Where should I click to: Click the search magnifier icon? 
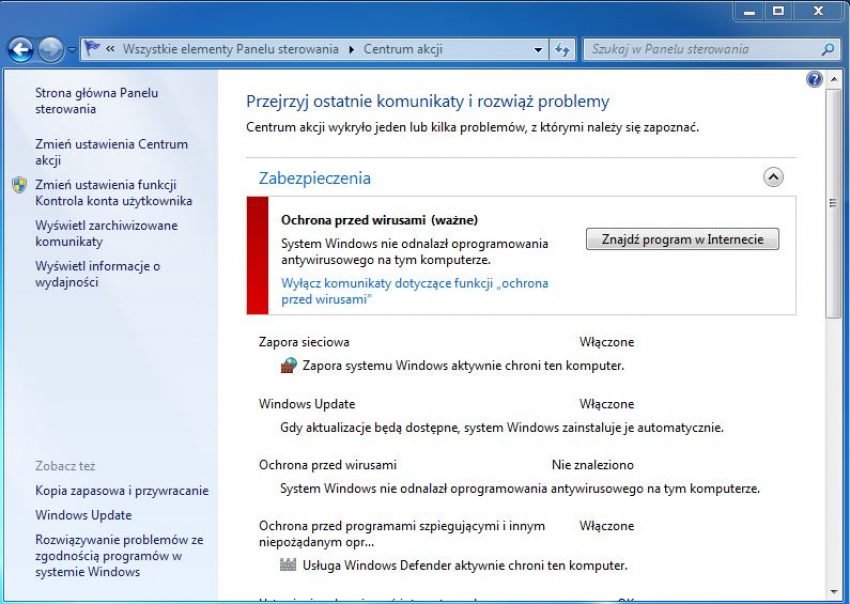coord(827,49)
